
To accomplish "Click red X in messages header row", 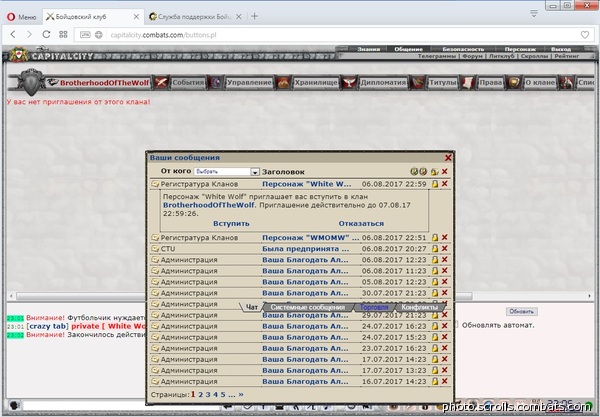I will [444, 172].
